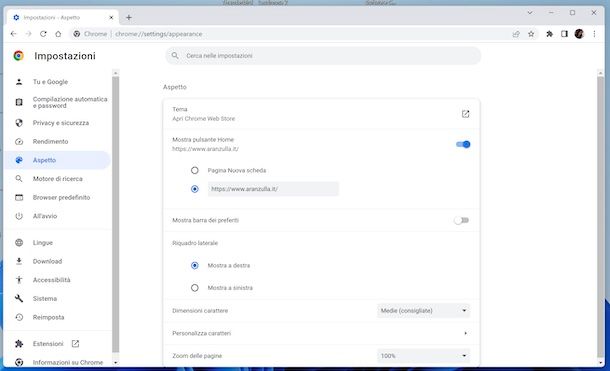Click the wrench icon for Sistema

19,299
